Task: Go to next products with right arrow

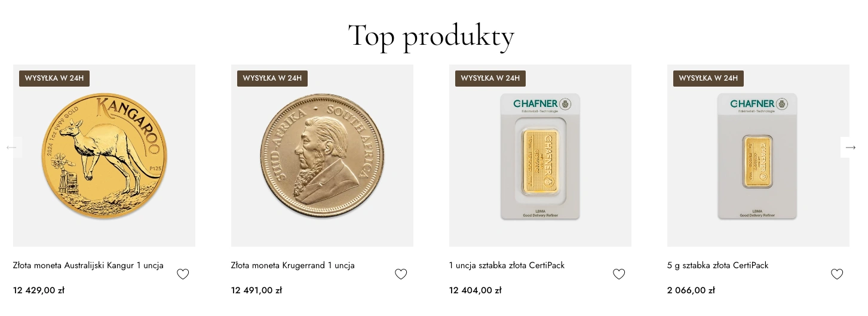Action: point(851,147)
